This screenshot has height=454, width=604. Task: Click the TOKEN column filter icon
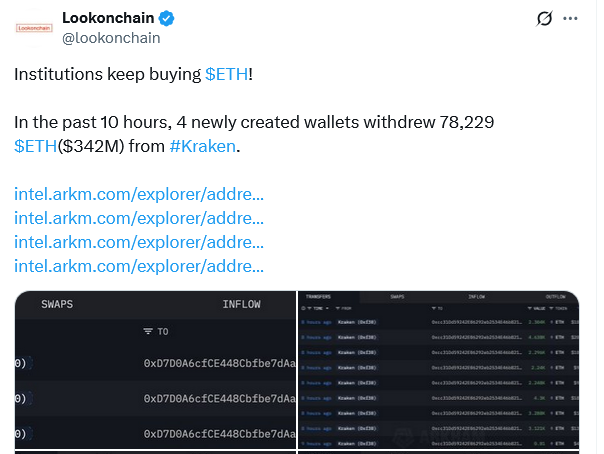551,308
